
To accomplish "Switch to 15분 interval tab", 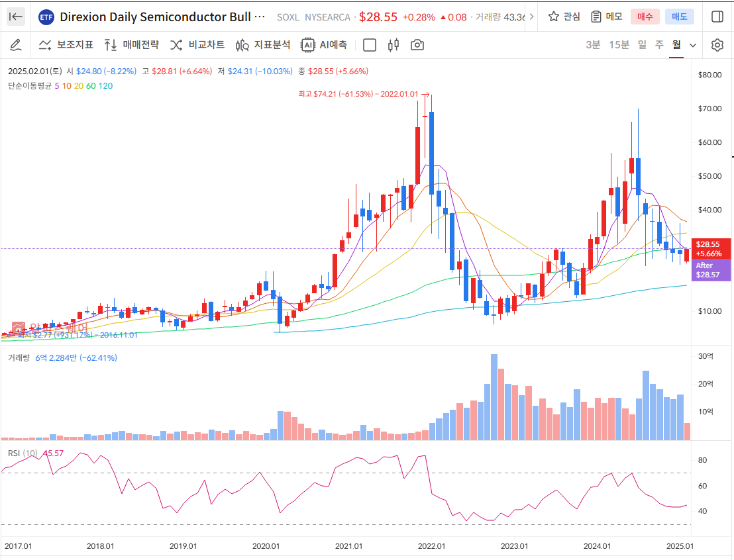I will click(x=619, y=45).
